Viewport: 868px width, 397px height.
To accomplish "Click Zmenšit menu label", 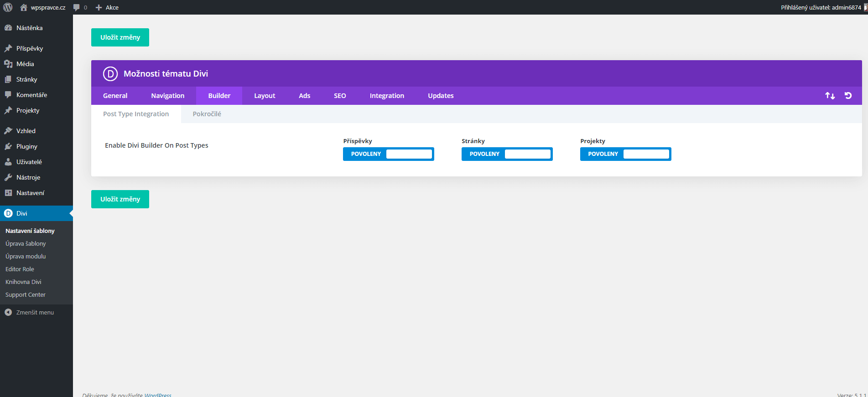I will (35, 313).
